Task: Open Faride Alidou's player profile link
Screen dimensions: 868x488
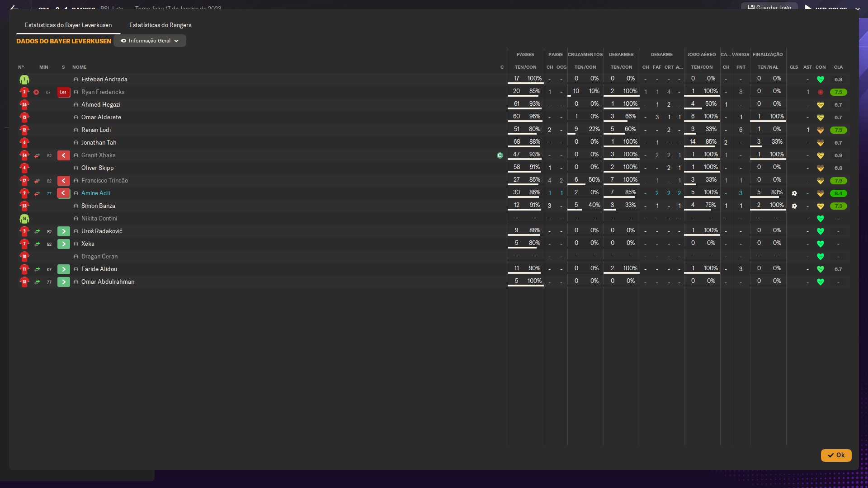Action: pos(99,269)
